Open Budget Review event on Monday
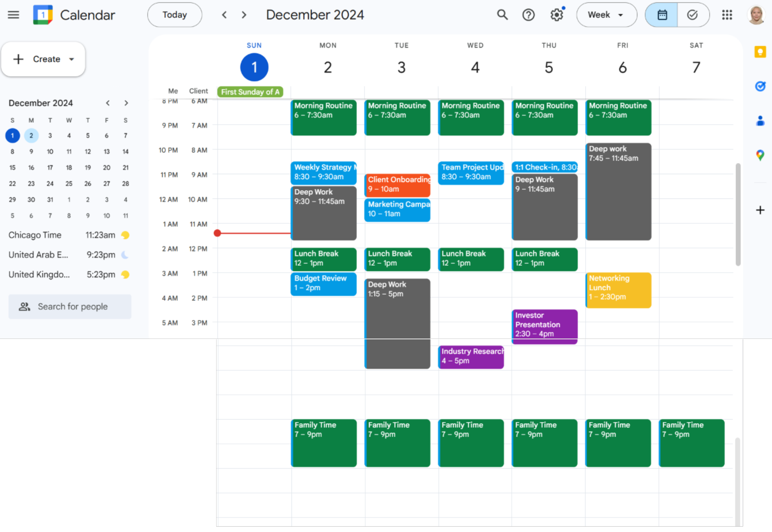The height and width of the screenshot is (532, 772). point(324,284)
